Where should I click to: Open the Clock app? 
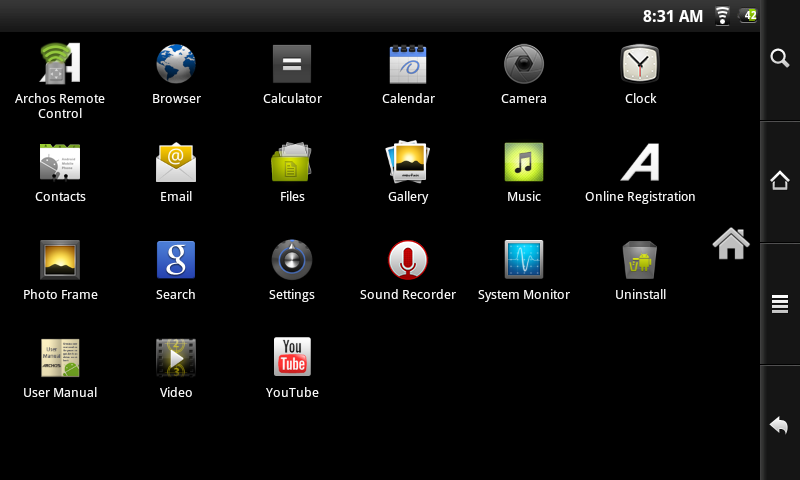point(640,65)
